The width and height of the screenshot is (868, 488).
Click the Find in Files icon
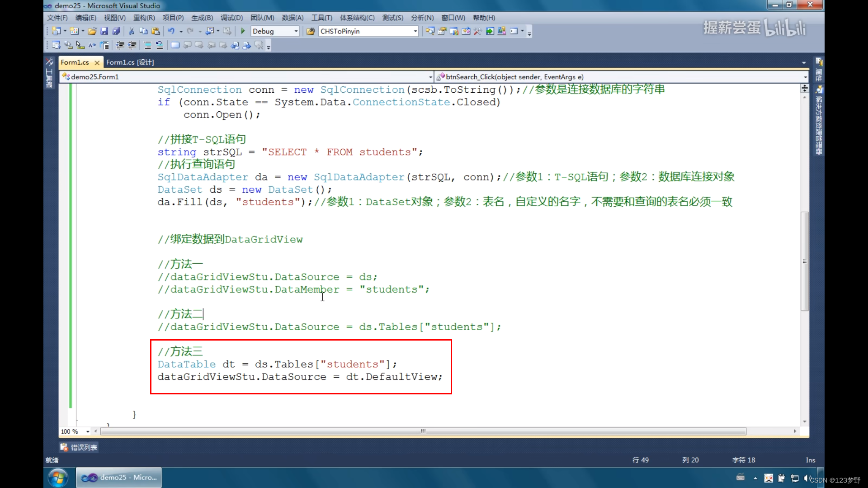pyautogui.click(x=311, y=31)
